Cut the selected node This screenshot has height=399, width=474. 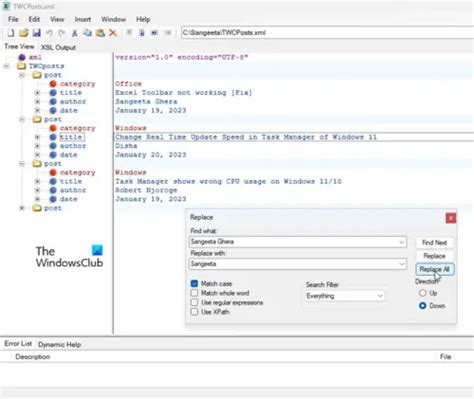click(x=75, y=33)
